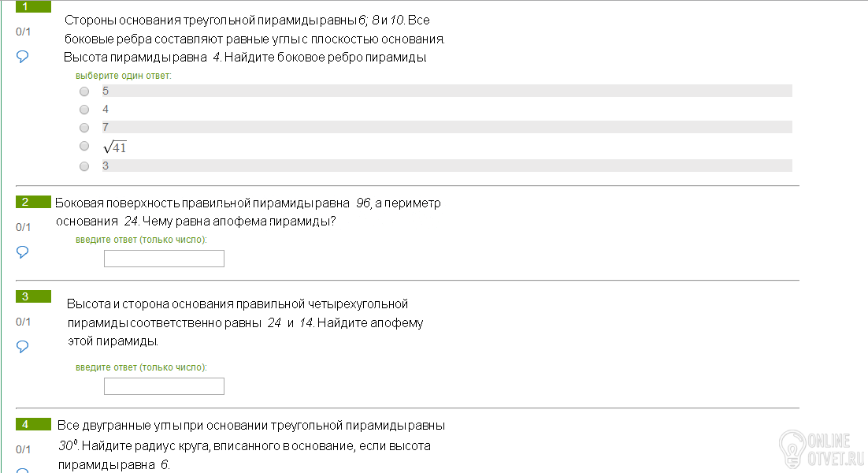
Task: Click the 0/1 score label of question 3
Action: pos(24,322)
